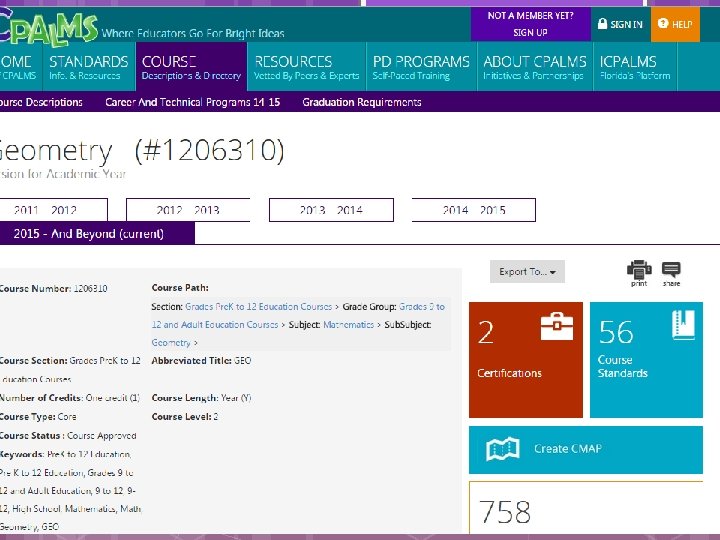This screenshot has height=540, width=720.
Task: Click the question mark Help icon
Action: click(x=663, y=23)
